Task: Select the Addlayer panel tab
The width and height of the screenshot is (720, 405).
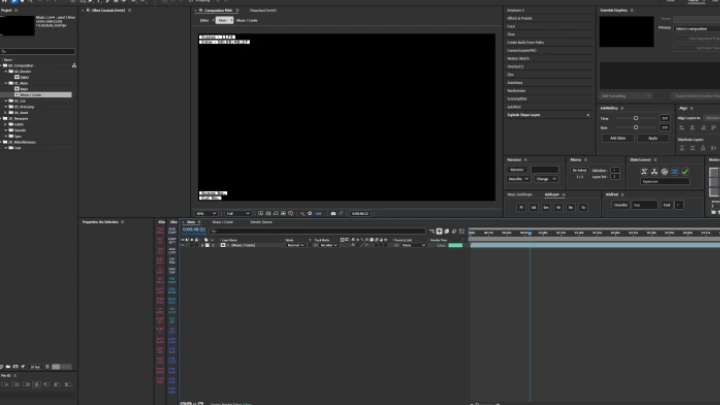Action: click(552, 195)
